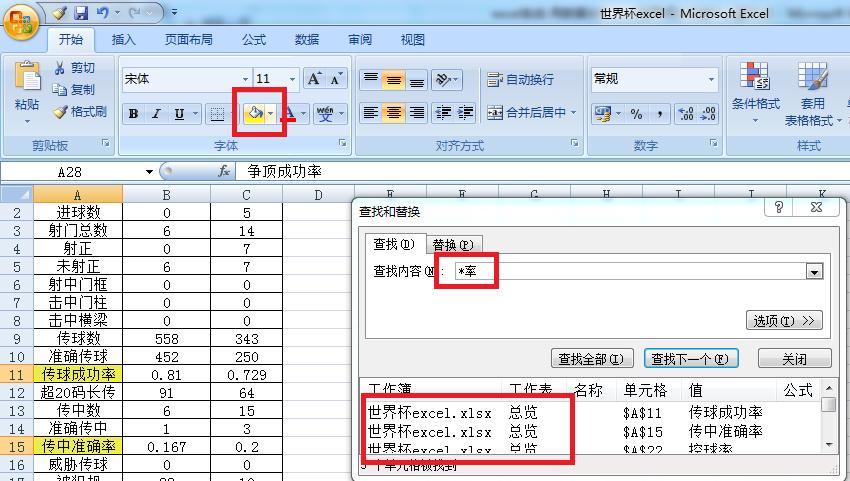850x481 pixels.
Task: Expand the find content history dropdown
Action: (814, 272)
